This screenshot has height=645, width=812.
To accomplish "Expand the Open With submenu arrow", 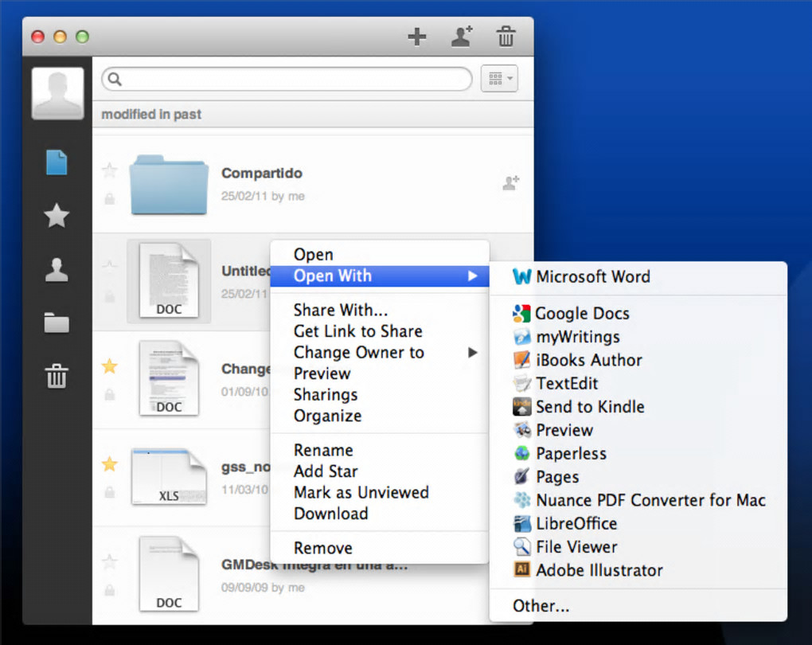I will click(x=472, y=276).
